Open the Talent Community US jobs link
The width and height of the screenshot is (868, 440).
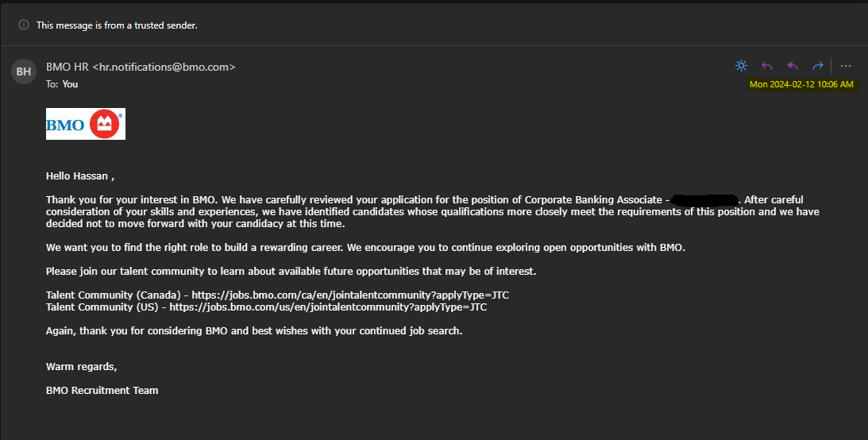pos(328,307)
